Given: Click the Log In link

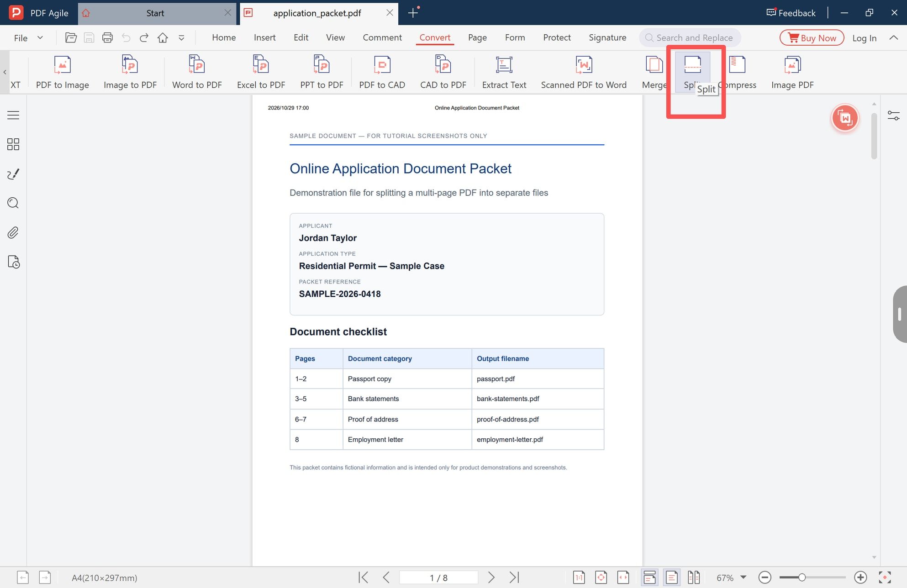Looking at the screenshot, I should 864,38.
